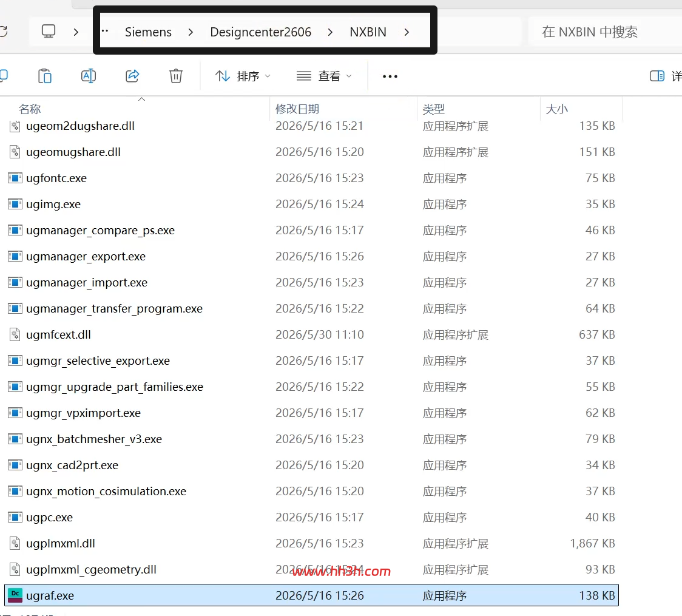This screenshot has width=682, height=616.
Task: Sort by the 类型 column header
Action: tap(434, 109)
